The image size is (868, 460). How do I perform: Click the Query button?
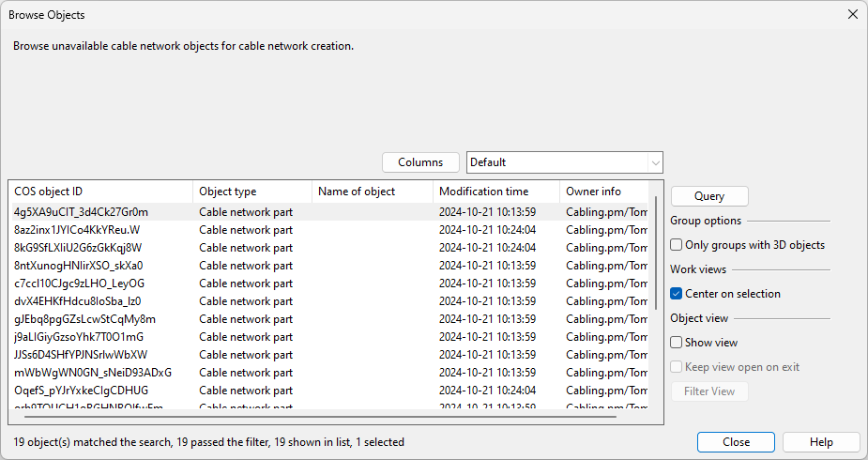(709, 196)
